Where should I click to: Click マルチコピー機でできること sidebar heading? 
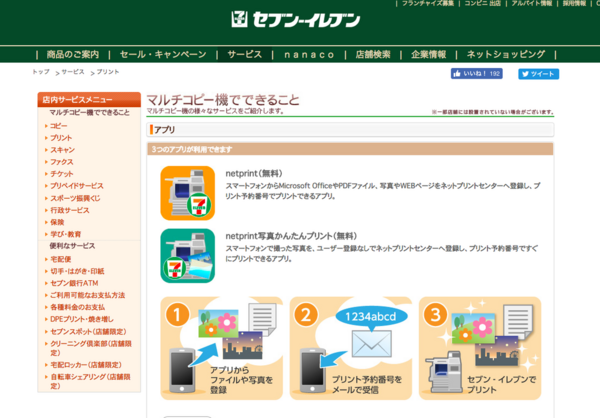[x=89, y=113]
